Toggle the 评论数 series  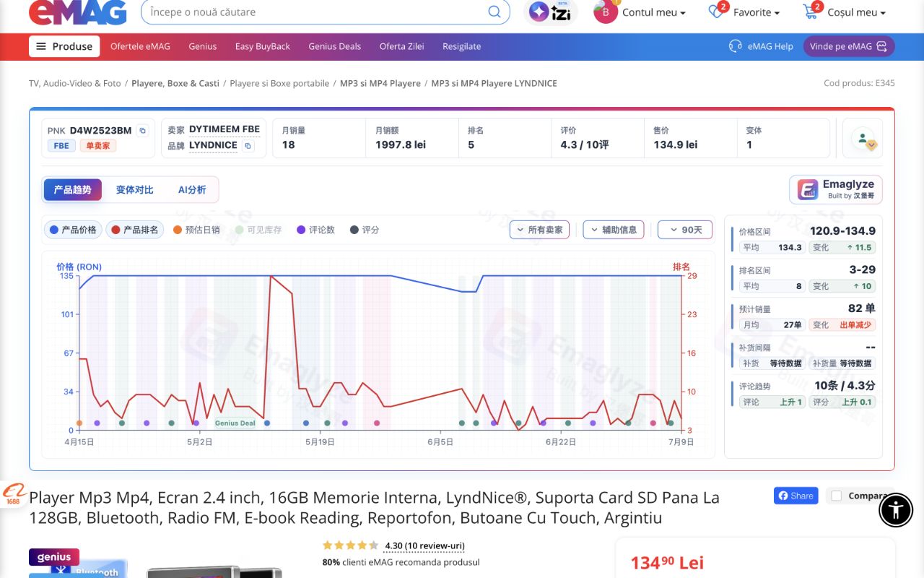[x=315, y=230]
